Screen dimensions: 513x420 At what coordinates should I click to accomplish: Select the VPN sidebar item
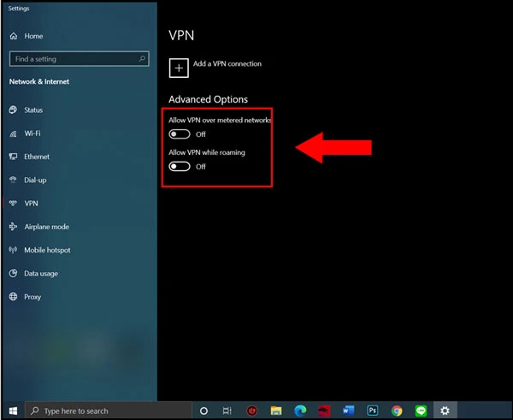tap(31, 204)
